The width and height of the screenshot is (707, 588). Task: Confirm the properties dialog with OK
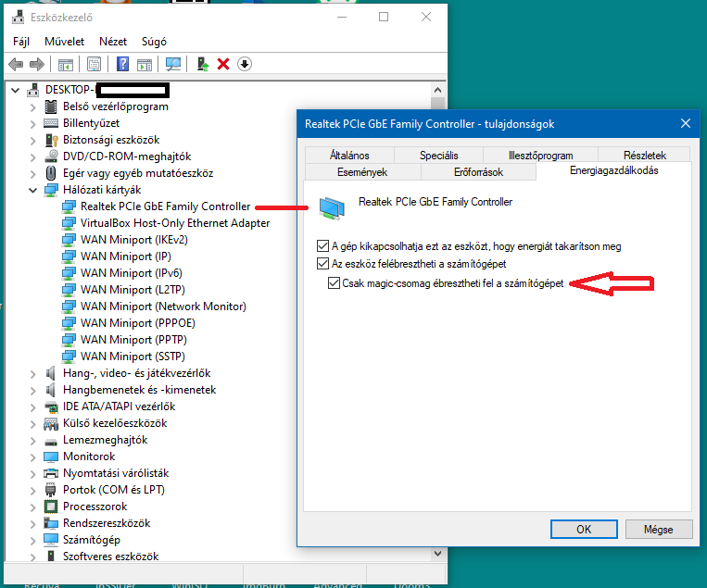[584, 529]
